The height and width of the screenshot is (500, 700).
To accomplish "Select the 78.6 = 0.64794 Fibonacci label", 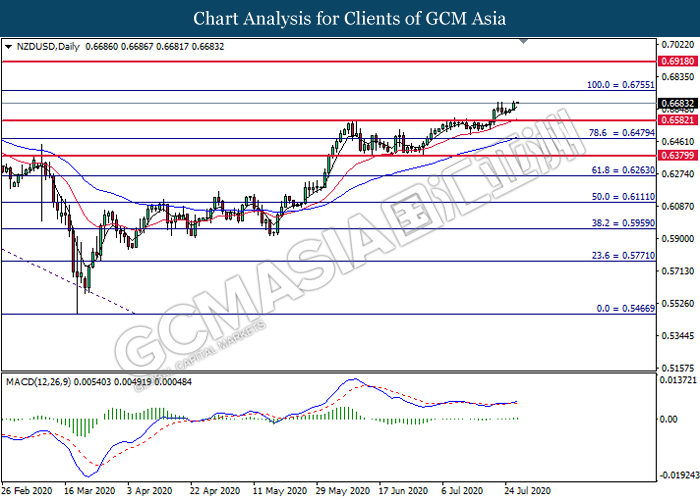I will (x=620, y=132).
